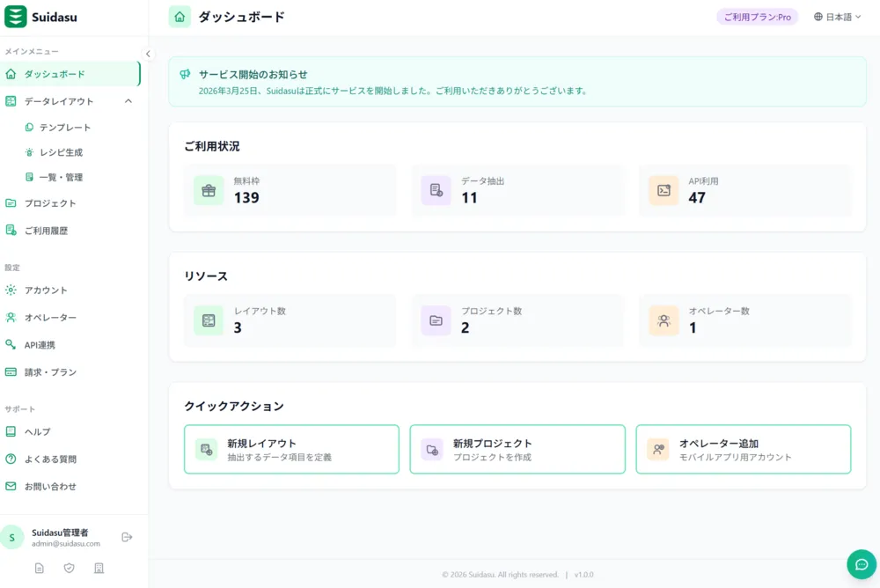Click the 無料枠 gift box icon
The height and width of the screenshot is (588, 880).
click(x=209, y=190)
